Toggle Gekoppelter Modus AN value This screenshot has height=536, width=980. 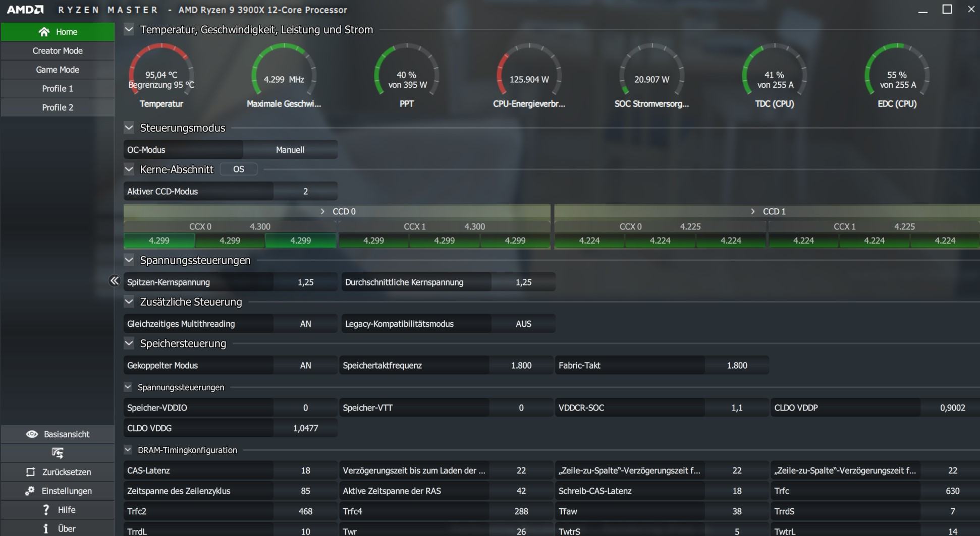tap(306, 366)
